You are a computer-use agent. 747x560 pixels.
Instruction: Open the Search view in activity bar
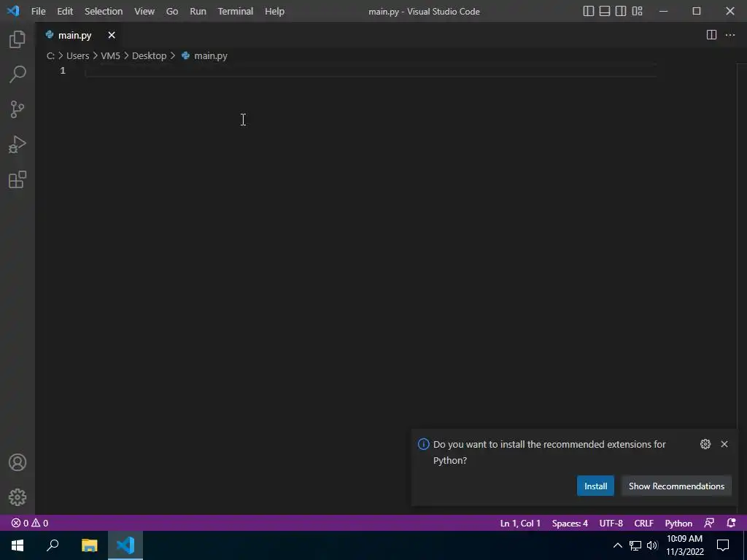pyautogui.click(x=18, y=74)
